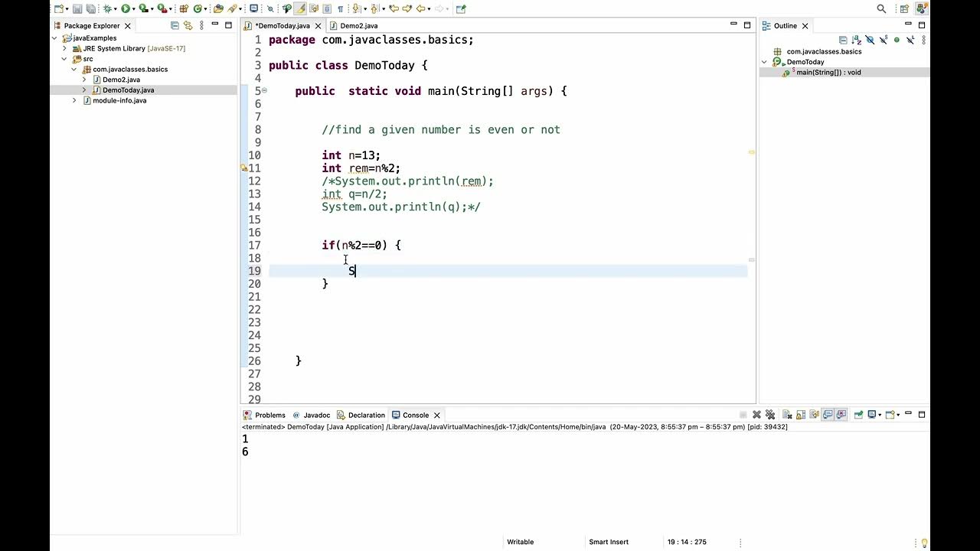The height and width of the screenshot is (551, 980).
Task: Open the Debug configurations dropdown arrow
Action: tap(116, 9)
